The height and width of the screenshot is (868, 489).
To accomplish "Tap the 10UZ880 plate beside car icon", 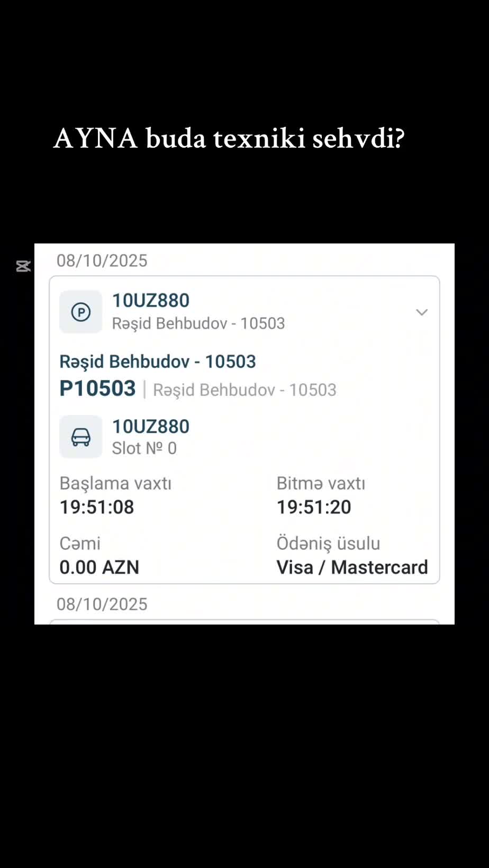I will (x=151, y=427).
